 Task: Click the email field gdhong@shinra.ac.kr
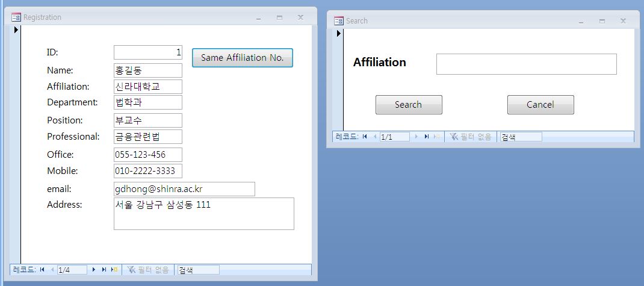[184, 189]
